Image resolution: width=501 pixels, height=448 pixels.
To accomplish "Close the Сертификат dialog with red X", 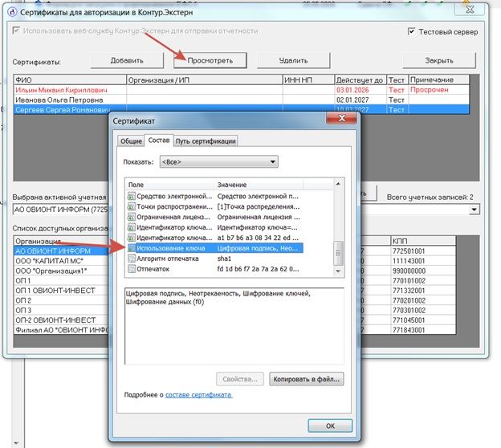I will coord(341,118).
